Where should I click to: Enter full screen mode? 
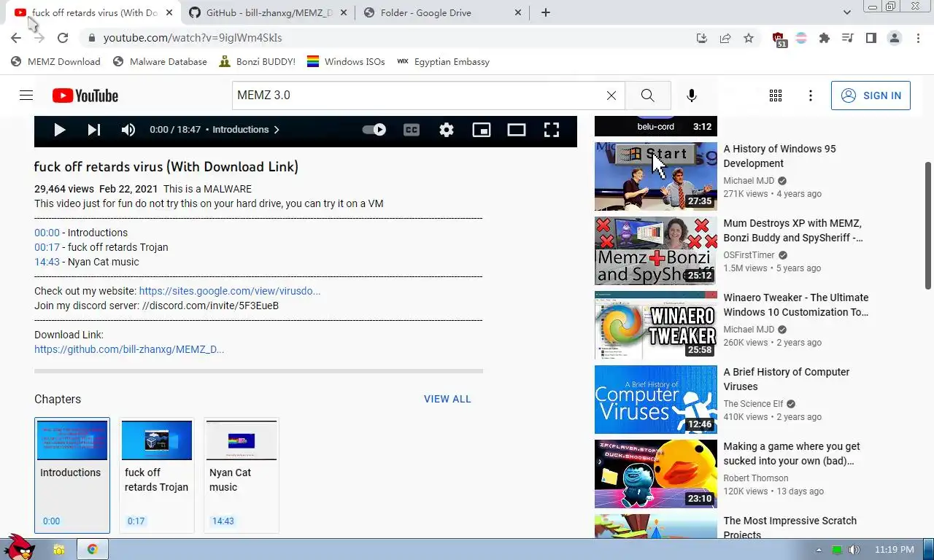tap(552, 130)
